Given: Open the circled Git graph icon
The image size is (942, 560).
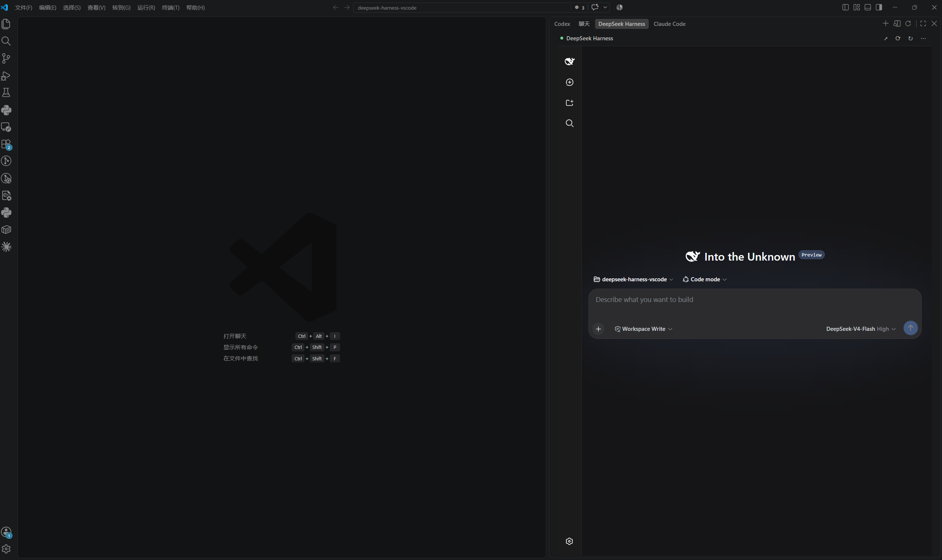Looking at the screenshot, I should click(x=6, y=161).
